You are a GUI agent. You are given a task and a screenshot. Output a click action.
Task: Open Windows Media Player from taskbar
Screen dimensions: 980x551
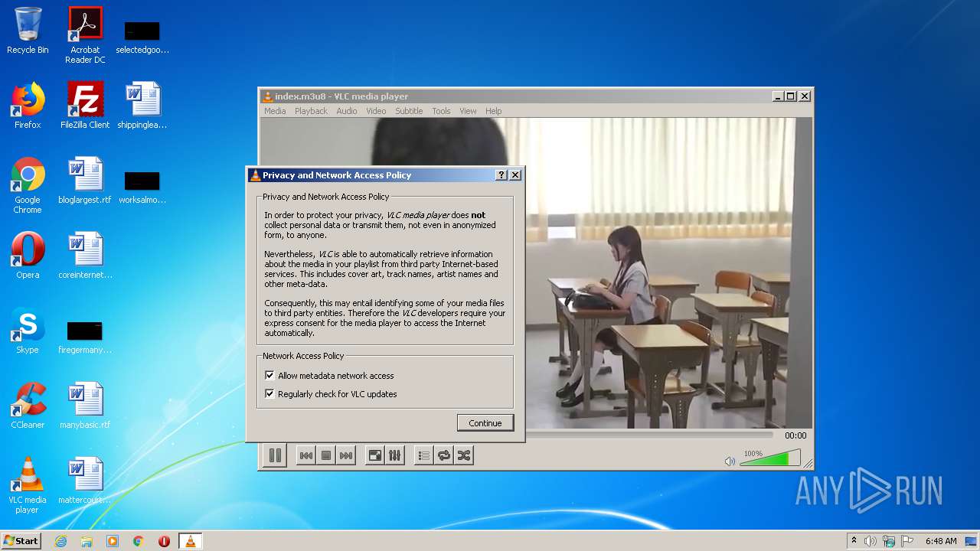point(113,541)
